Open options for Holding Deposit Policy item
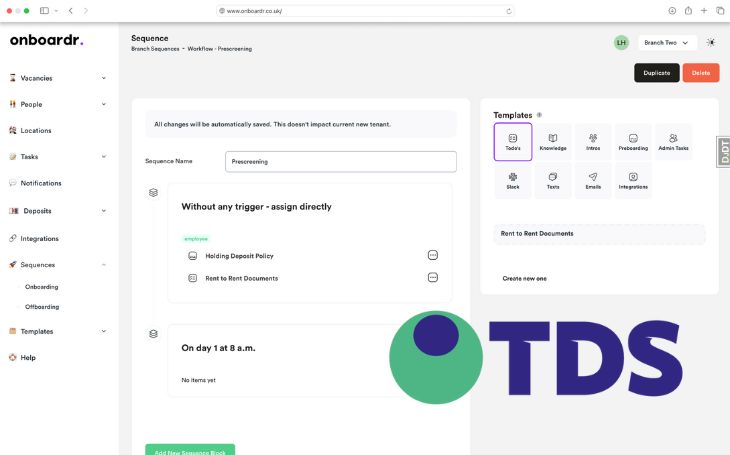This screenshot has height=455, width=730. click(433, 255)
